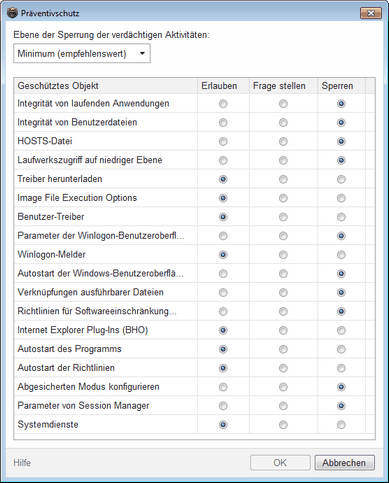Set Treiber herunterladen to Sperren

tap(341, 179)
